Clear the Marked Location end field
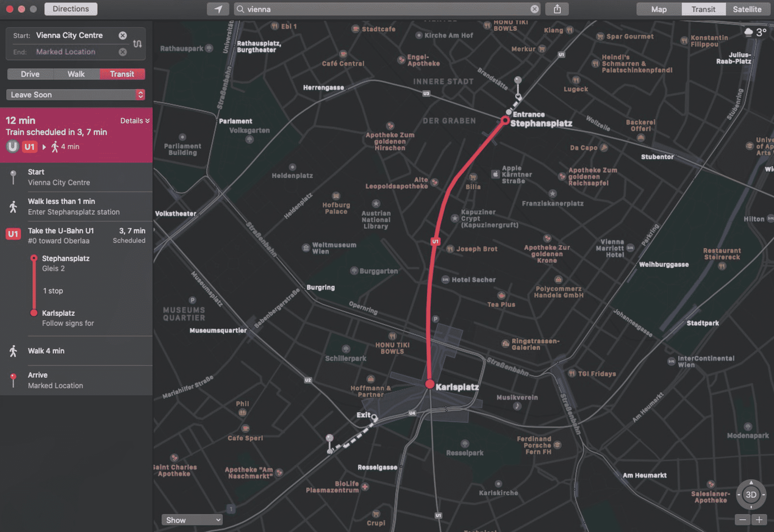774x532 pixels. point(122,52)
